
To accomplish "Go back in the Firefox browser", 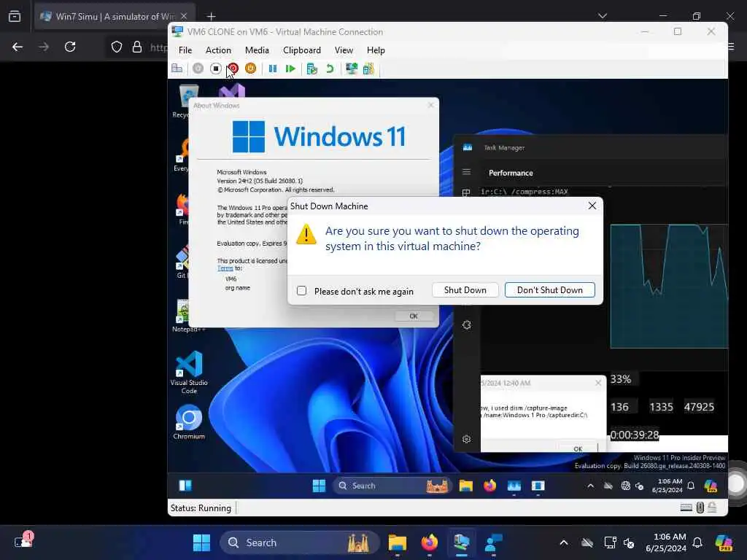I will click(18, 47).
